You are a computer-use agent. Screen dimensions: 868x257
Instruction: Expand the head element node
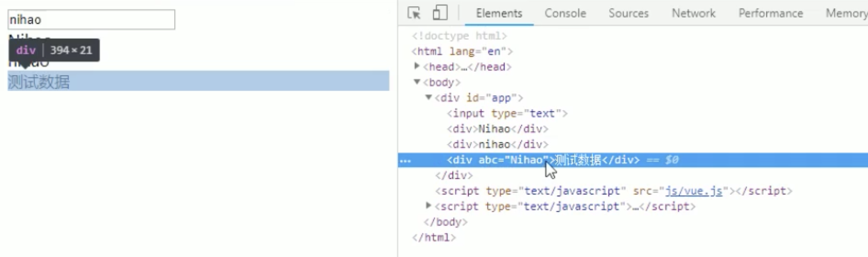[x=417, y=67]
